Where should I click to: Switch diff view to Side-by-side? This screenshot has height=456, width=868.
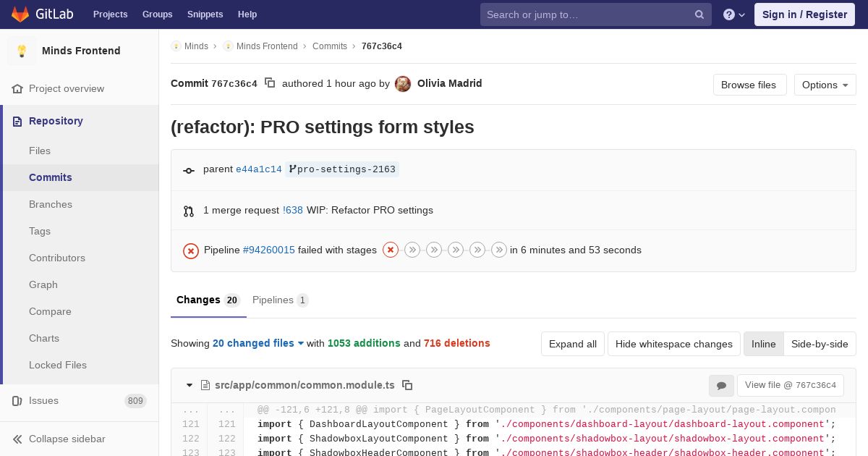tap(820, 344)
